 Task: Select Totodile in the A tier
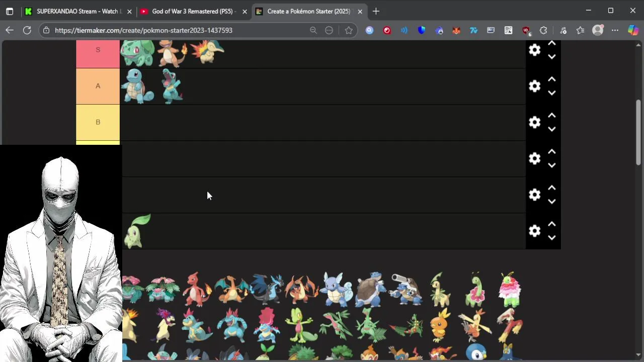click(x=172, y=86)
